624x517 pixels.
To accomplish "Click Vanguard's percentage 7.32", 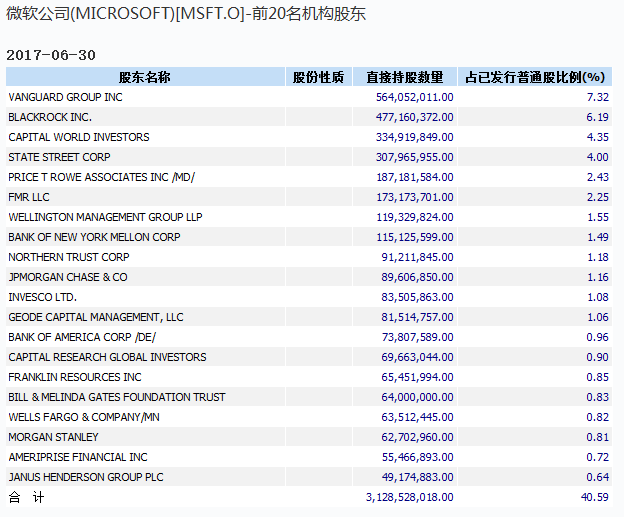I will [x=598, y=97].
